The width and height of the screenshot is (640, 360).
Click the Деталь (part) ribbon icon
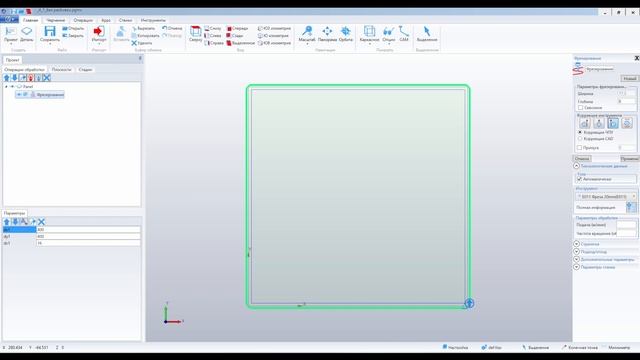point(27,34)
